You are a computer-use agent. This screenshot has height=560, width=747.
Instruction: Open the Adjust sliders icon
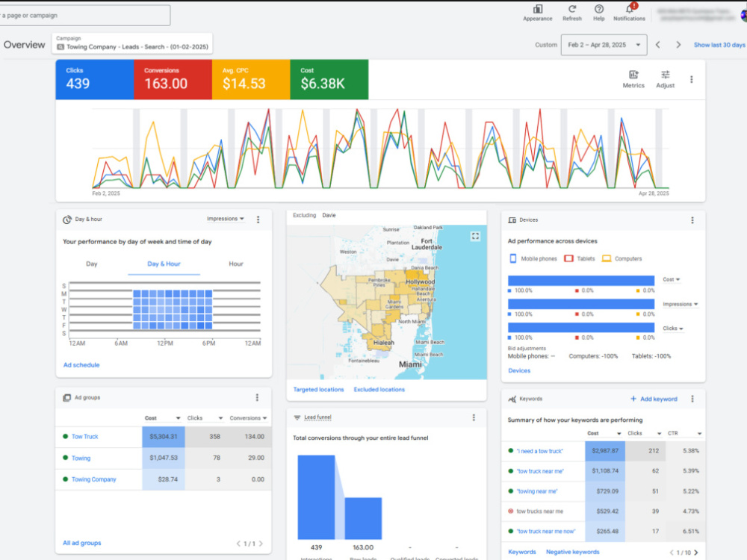coord(665,75)
